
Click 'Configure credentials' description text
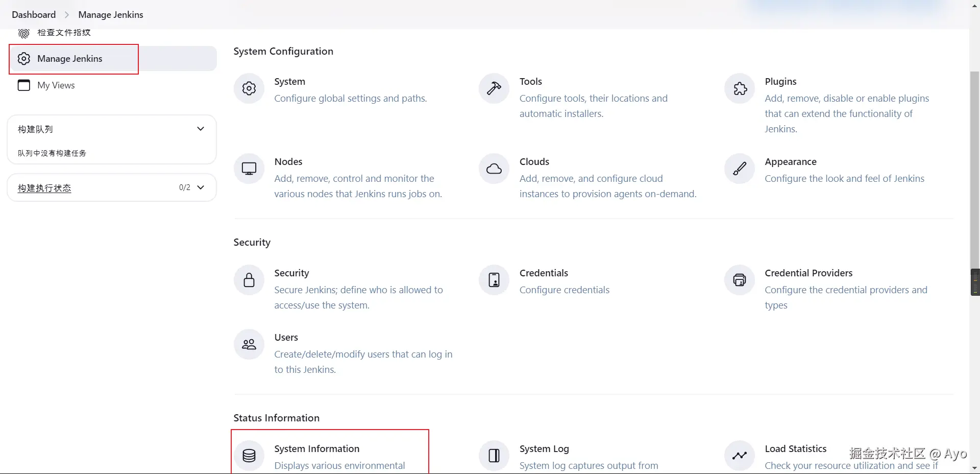[x=564, y=290]
